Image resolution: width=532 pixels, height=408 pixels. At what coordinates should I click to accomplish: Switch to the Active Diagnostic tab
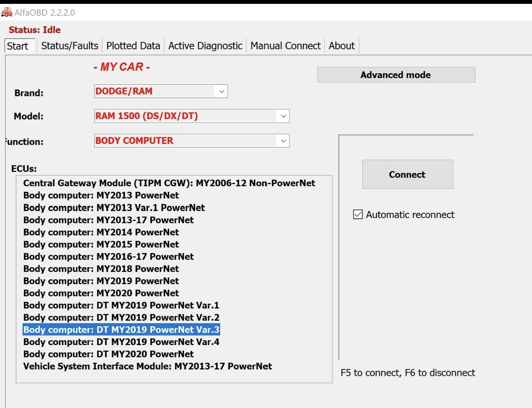[x=205, y=46]
